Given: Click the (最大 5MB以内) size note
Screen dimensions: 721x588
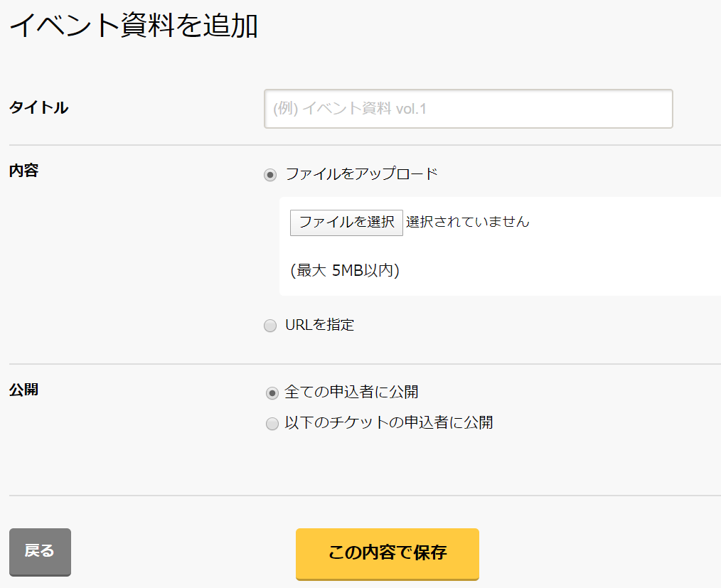Looking at the screenshot, I should (x=345, y=270).
